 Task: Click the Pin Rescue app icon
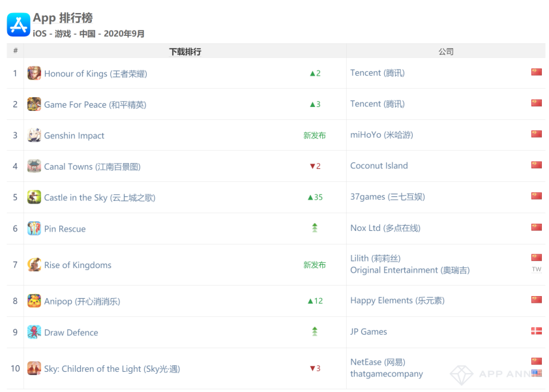[x=34, y=229]
